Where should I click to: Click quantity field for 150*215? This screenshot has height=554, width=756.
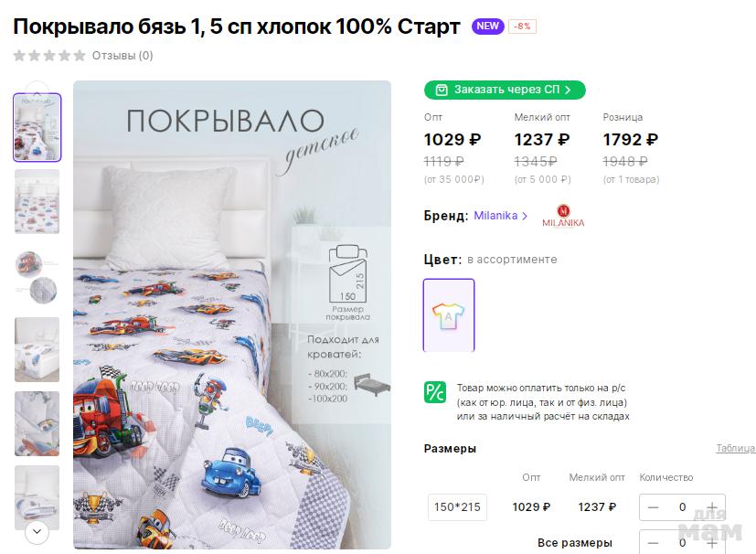point(682,507)
